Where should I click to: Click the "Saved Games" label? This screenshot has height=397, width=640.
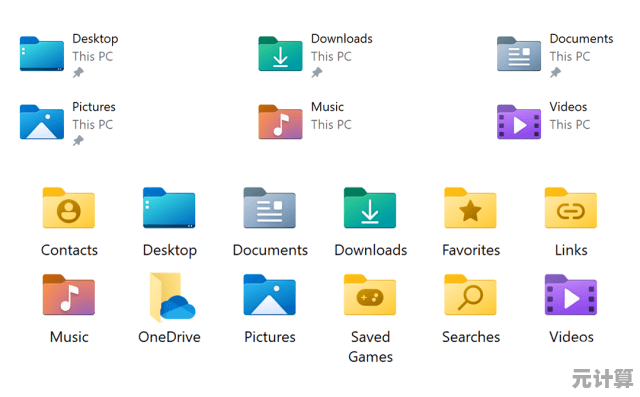pos(371,347)
